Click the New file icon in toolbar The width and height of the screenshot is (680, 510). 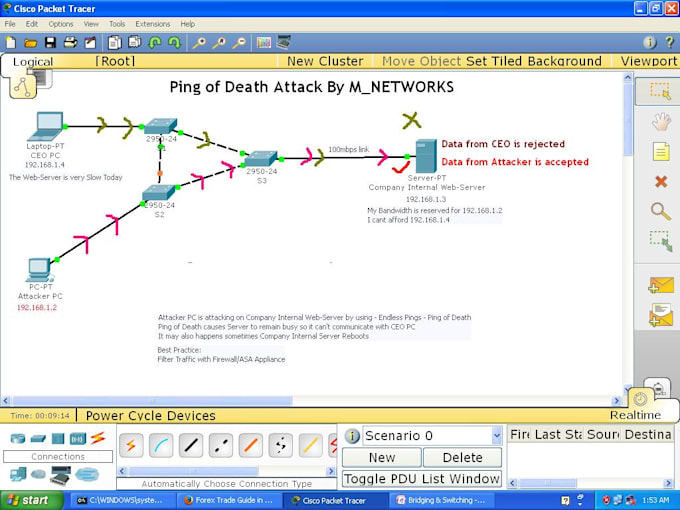[x=11, y=42]
